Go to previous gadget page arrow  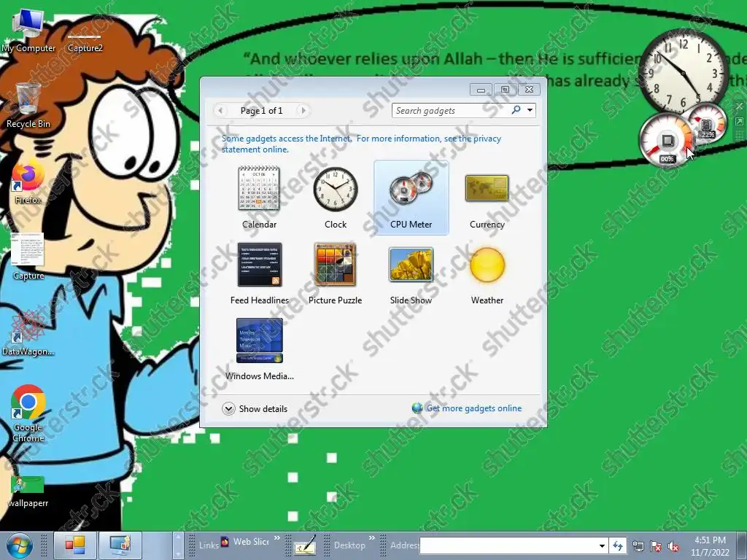pos(220,111)
